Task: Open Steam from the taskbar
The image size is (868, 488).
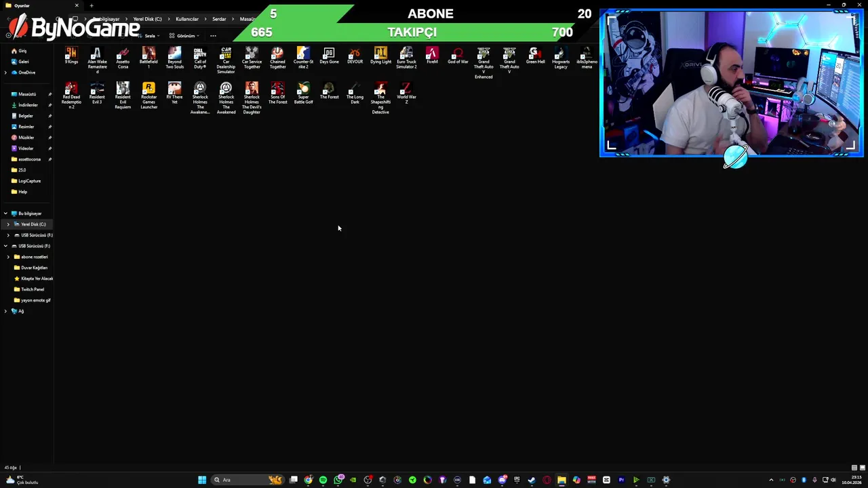Action: 532,480
